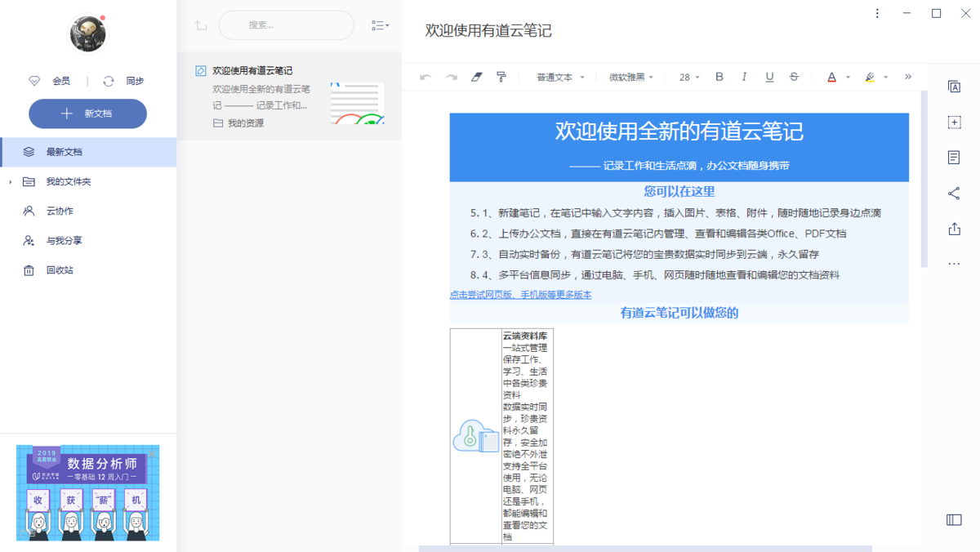Toggle italic formatting
980x552 pixels.
pos(744,77)
